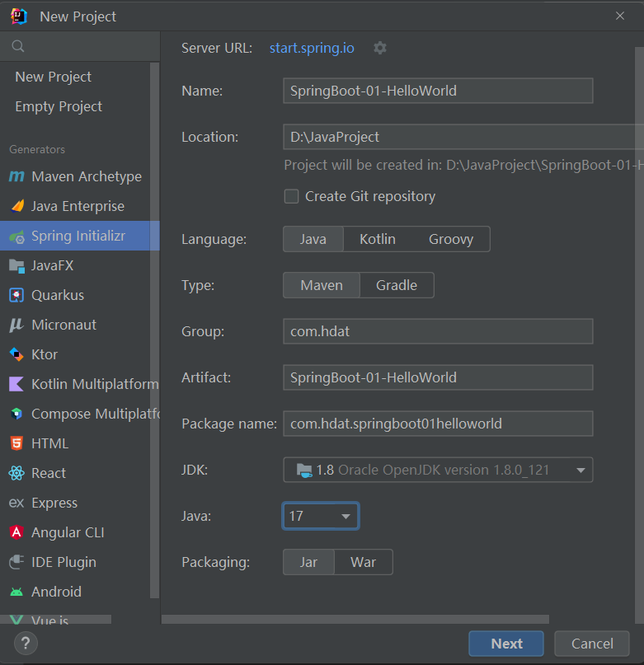The height and width of the screenshot is (665, 644).
Task: Click the Micronaut mu icon
Action: (16, 325)
